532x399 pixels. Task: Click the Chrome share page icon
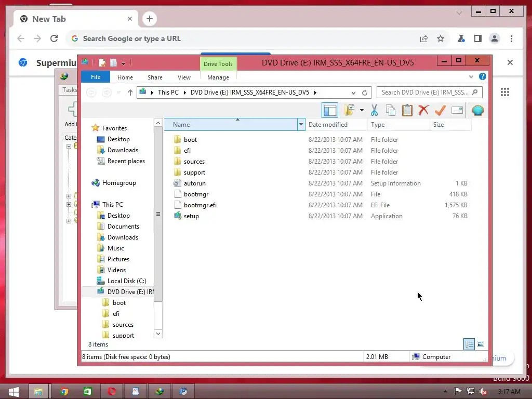pos(424,38)
